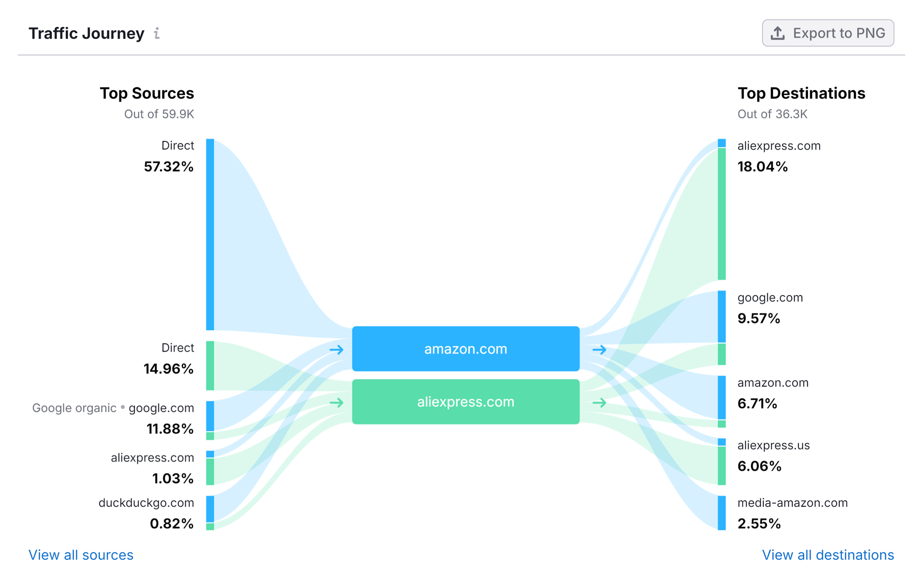Click the green arrow leaving aliexpress.com node
The image size is (923, 588).
click(599, 402)
